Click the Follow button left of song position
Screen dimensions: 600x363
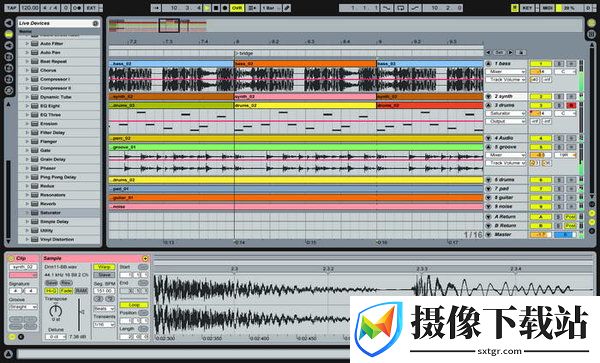[156, 8]
